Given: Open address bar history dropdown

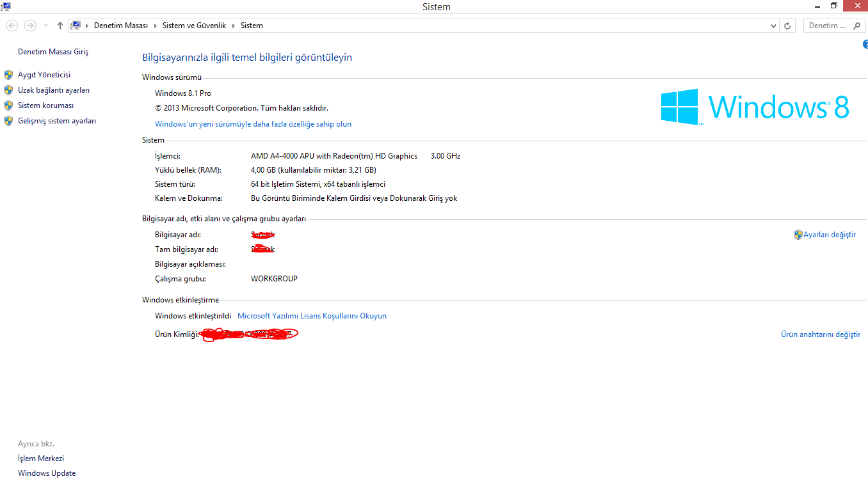Looking at the screenshot, I should 774,26.
